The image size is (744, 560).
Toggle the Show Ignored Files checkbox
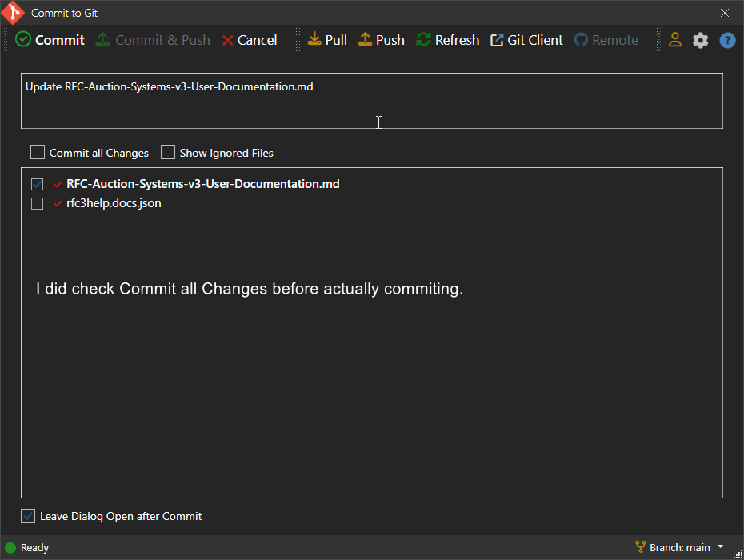(x=168, y=152)
